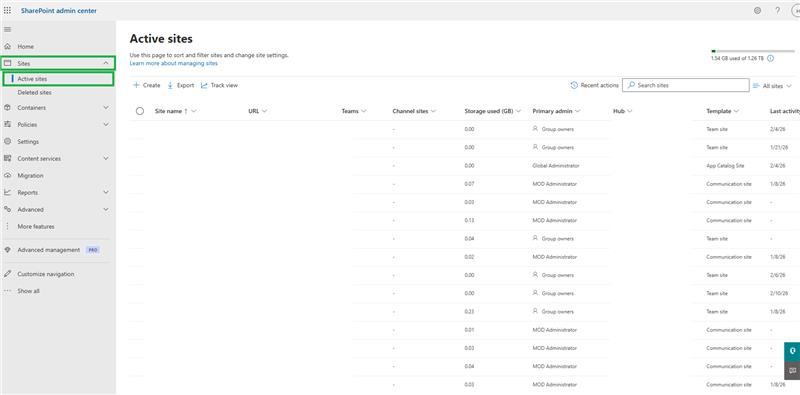Open Recent actions
This screenshot has width=800, height=395.
[x=595, y=85]
